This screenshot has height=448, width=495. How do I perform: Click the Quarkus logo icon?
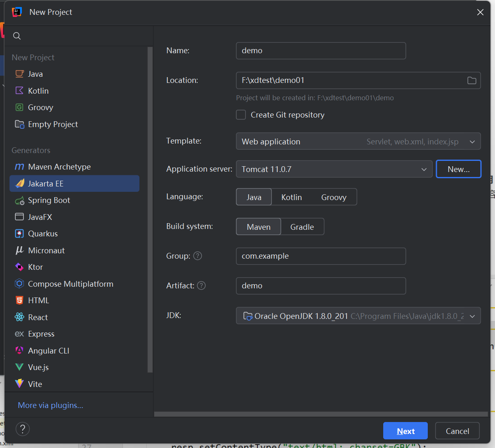(x=19, y=233)
